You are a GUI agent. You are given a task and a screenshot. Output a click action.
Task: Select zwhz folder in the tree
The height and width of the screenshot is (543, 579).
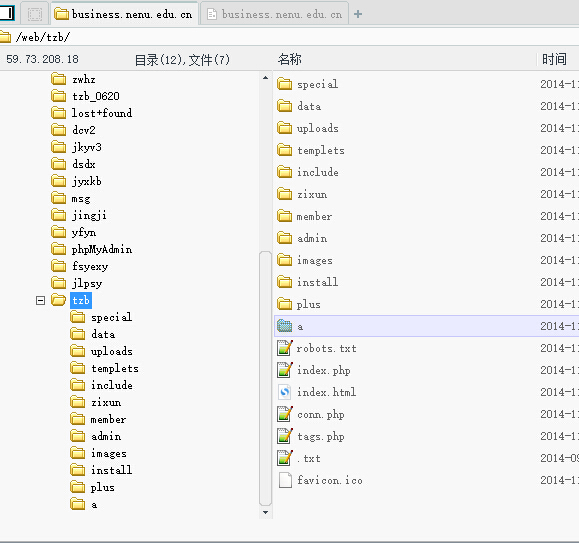pyautogui.click(x=84, y=79)
